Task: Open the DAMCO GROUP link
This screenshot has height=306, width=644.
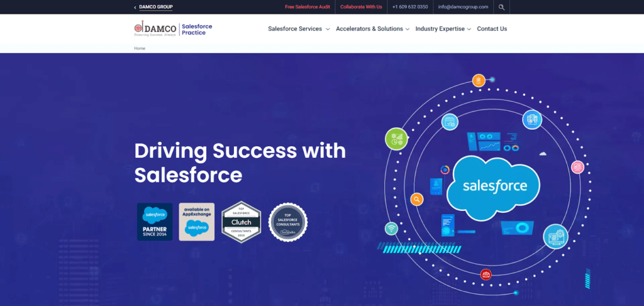Action: (156, 7)
